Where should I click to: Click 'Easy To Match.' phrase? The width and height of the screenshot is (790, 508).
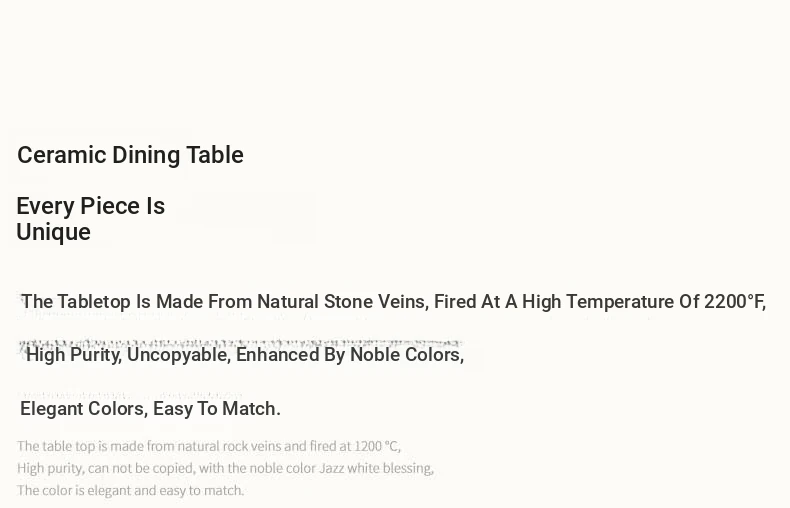pyautogui.click(x=217, y=409)
